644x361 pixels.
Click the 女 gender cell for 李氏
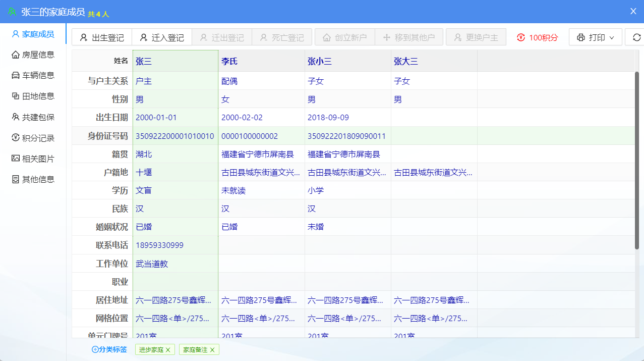(x=262, y=99)
